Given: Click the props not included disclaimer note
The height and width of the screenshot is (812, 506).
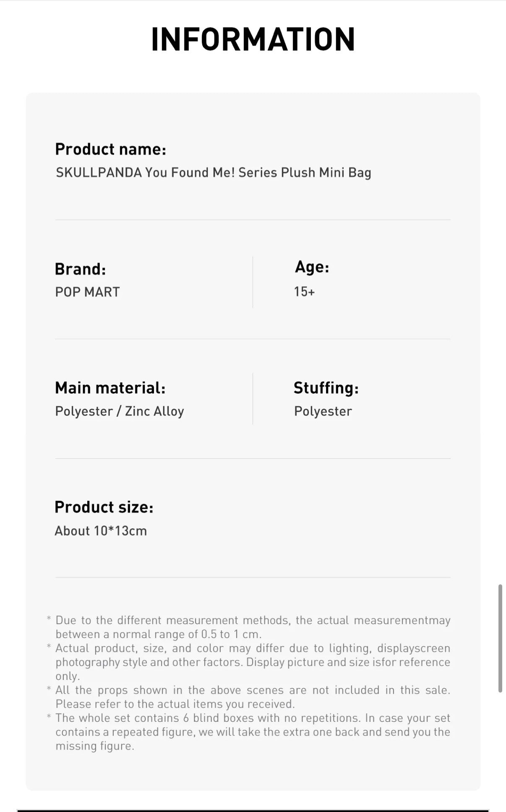Looking at the screenshot, I should [x=253, y=697].
